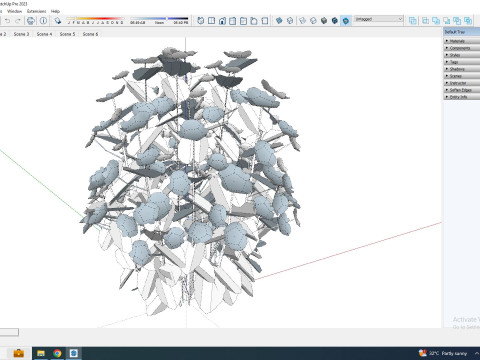
Task: Toggle the Show/Hide Shadows icon
Action: [58, 21]
